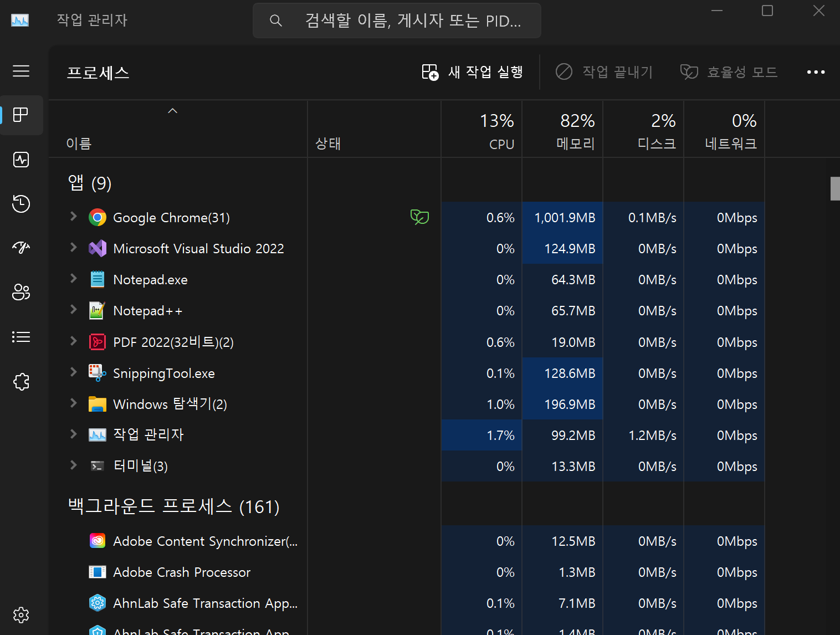840x635 pixels.
Task: Click the 12.5MB memory value
Action: (x=573, y=541)
